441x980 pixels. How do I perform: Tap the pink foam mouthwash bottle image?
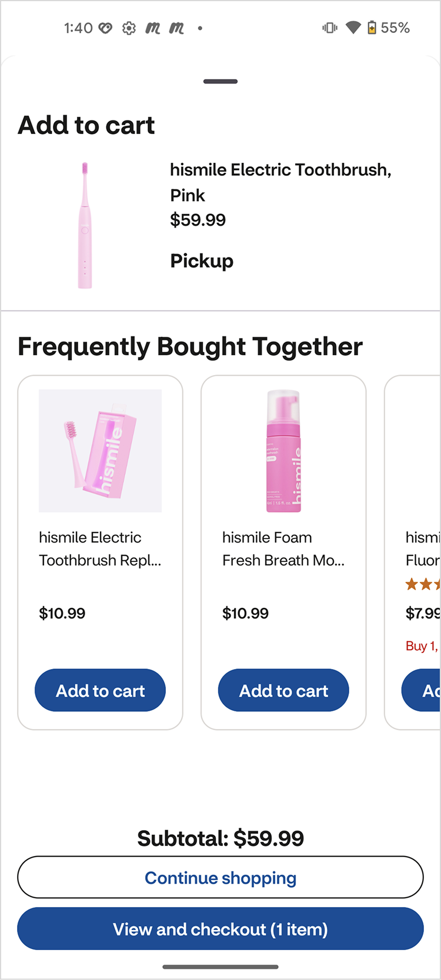[x=283, y=451]
